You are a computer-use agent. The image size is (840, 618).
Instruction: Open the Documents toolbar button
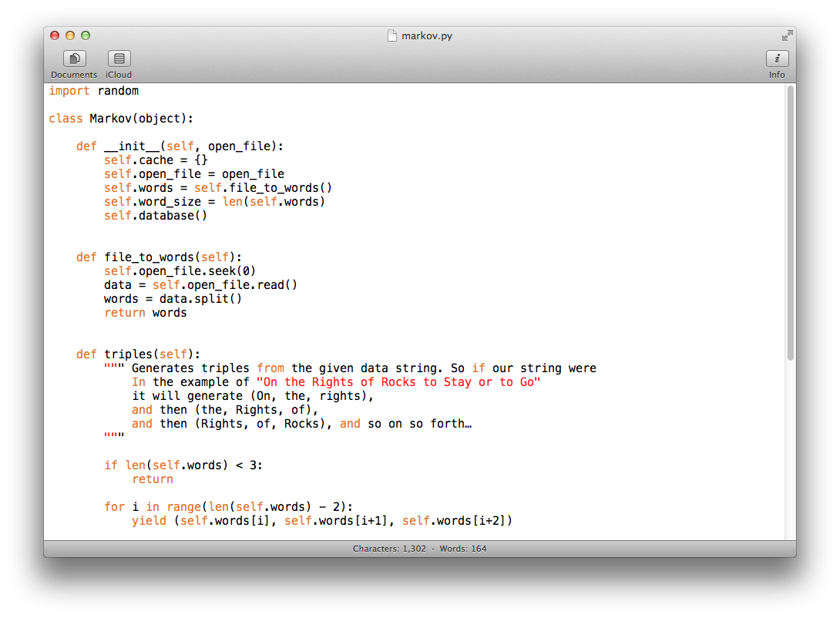pos(74,59)
